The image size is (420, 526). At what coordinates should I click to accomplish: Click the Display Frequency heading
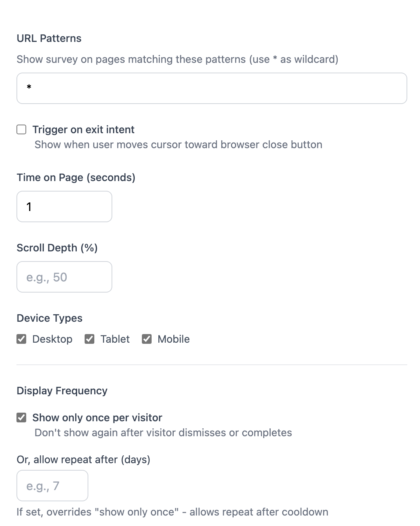(62, 390)
